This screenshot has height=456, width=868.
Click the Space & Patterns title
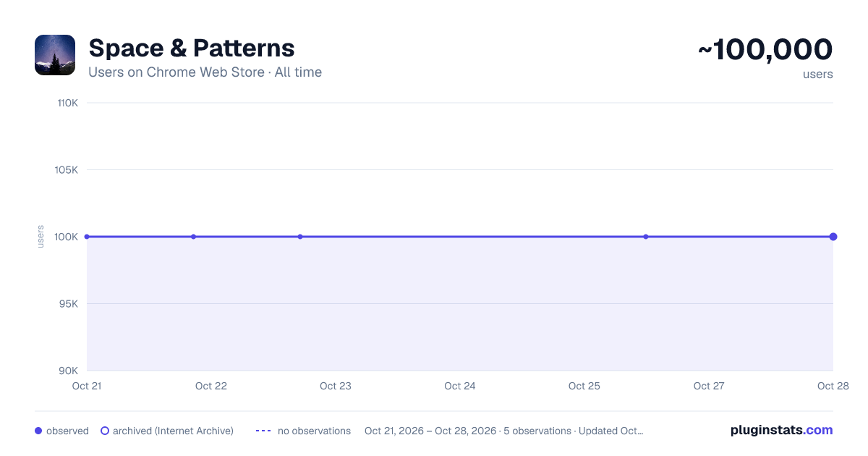pyautogui.click(x=192, y=48)
